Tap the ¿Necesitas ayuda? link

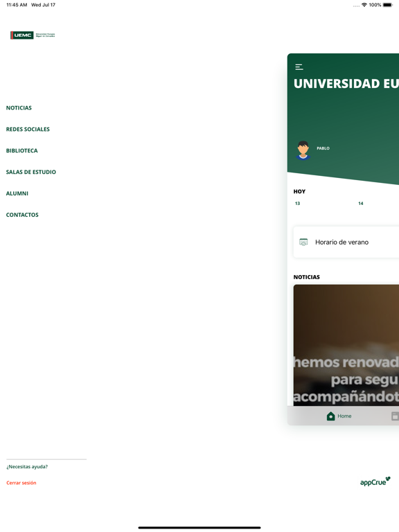coord(27,466)
